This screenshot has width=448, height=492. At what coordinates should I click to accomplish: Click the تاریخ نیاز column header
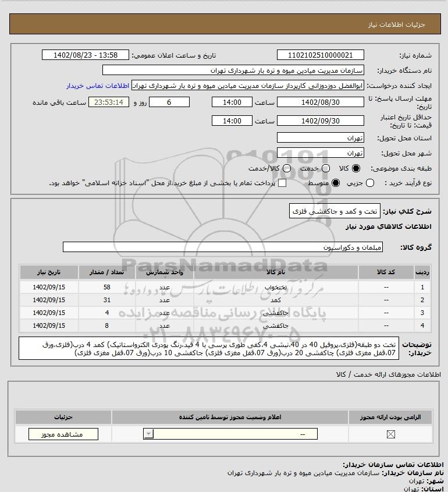click(49, 272)
